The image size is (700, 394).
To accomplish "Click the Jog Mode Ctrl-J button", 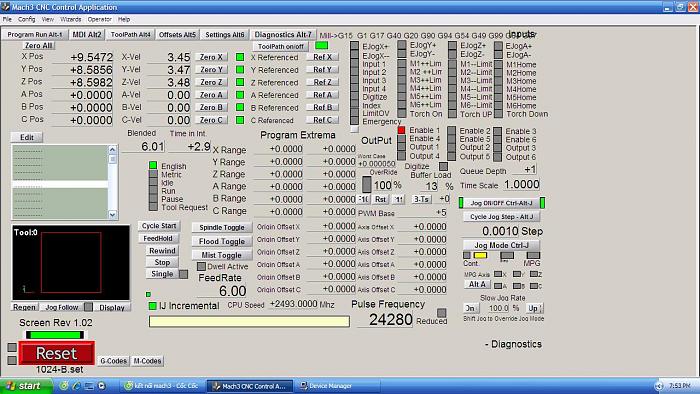I will pyautogui.click(x=501, y=245).
